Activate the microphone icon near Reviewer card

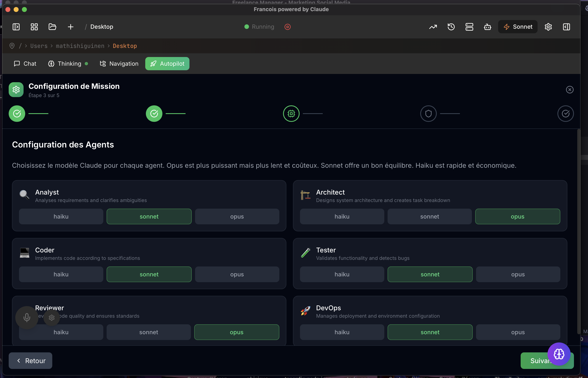[26, 317]
